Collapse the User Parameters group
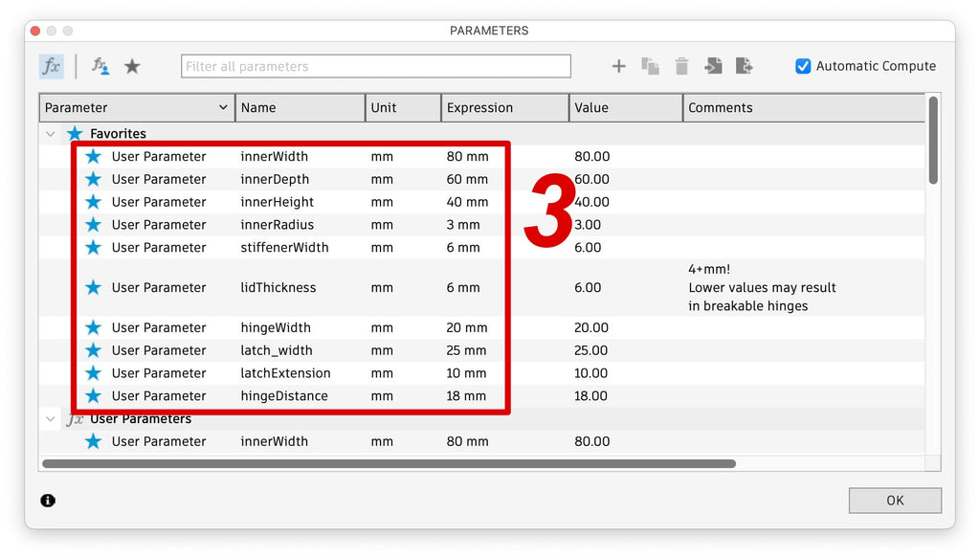Viewport: 980px width, 558px height. pos(51,418)
